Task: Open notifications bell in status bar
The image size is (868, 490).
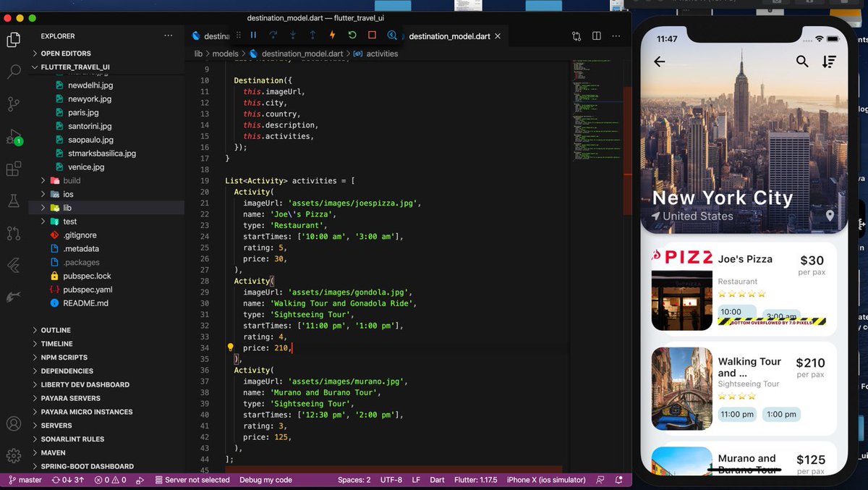Action: pos(619,480)
